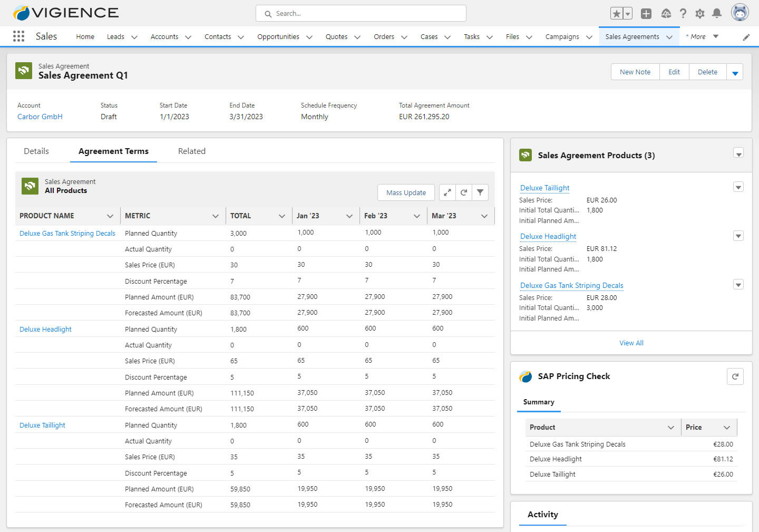Open the Leads tab
This screenshot has width=759, height=532.
pos(115,37)
